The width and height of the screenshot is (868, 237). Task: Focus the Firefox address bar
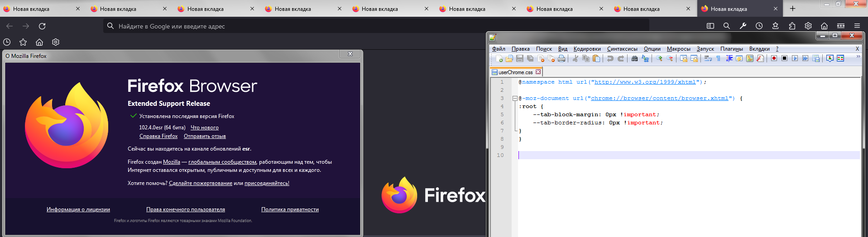pyautogui.click(x=376, y=26)
